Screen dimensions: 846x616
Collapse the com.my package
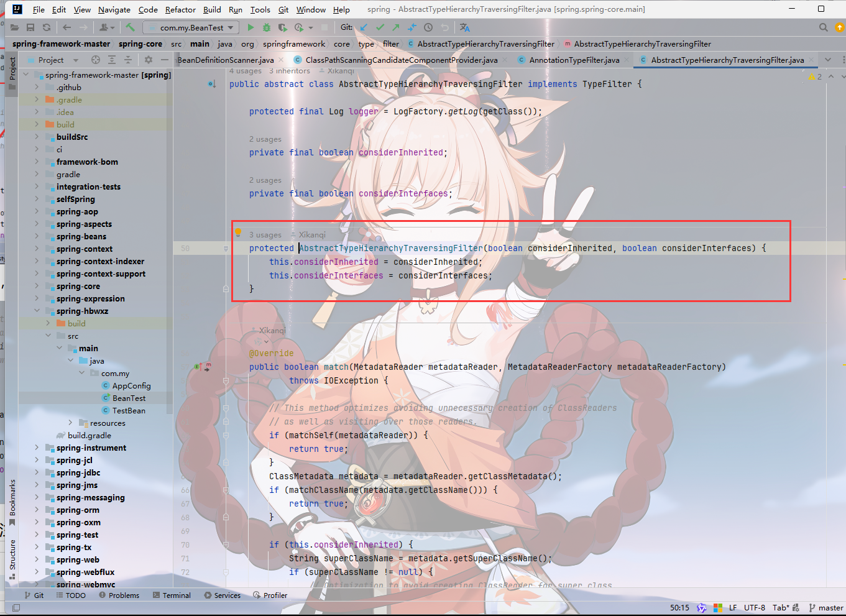(x=81, y=373)
